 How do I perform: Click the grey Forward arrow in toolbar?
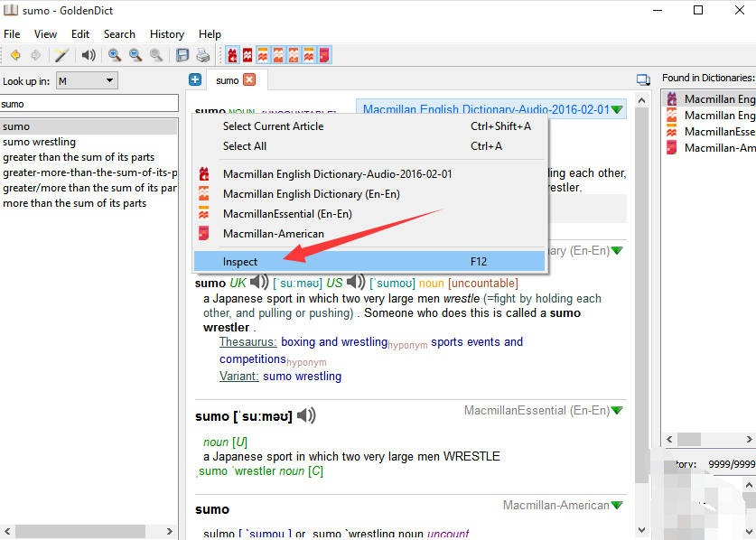pos(36,55)
